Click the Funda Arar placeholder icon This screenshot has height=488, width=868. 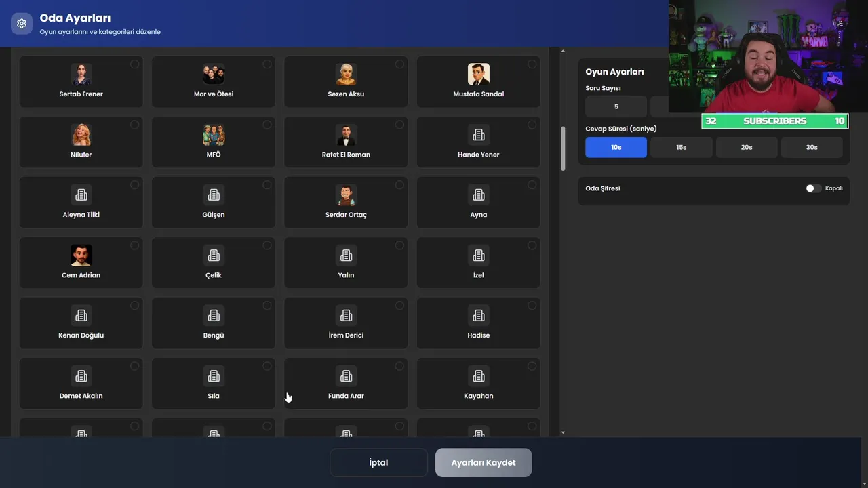346,375
